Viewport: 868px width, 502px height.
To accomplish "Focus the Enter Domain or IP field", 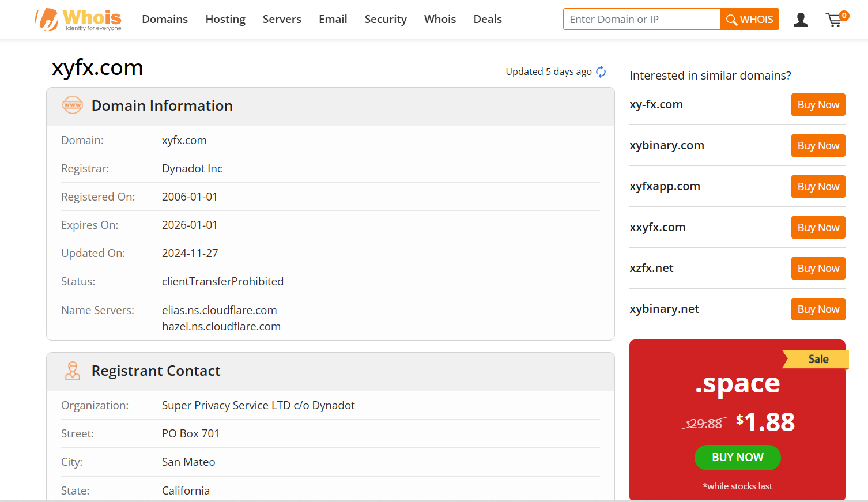I will click(641, 19).
